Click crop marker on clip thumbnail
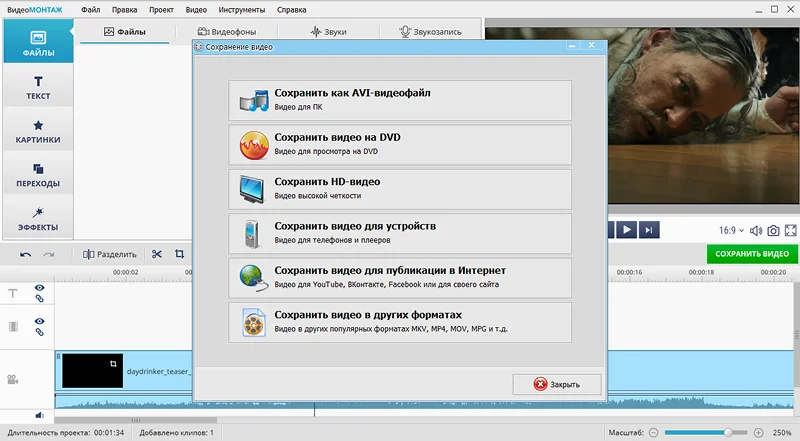Screen dimensions: 800x441 pos(113,363)
